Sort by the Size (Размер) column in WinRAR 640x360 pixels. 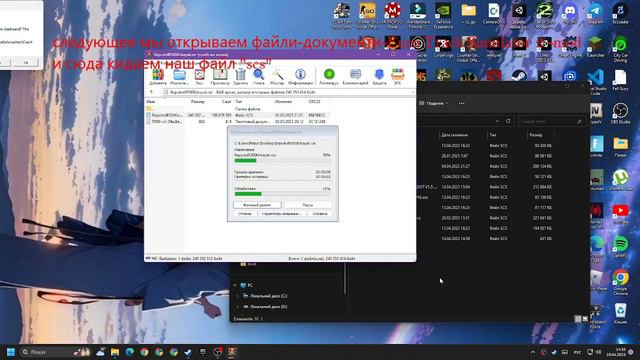pyautogui.click(x=198, y=102)
